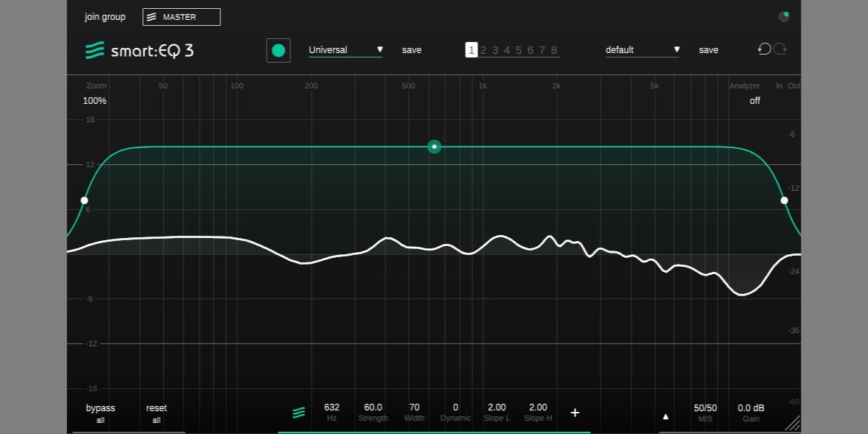Select state 1

coord(471,50)
